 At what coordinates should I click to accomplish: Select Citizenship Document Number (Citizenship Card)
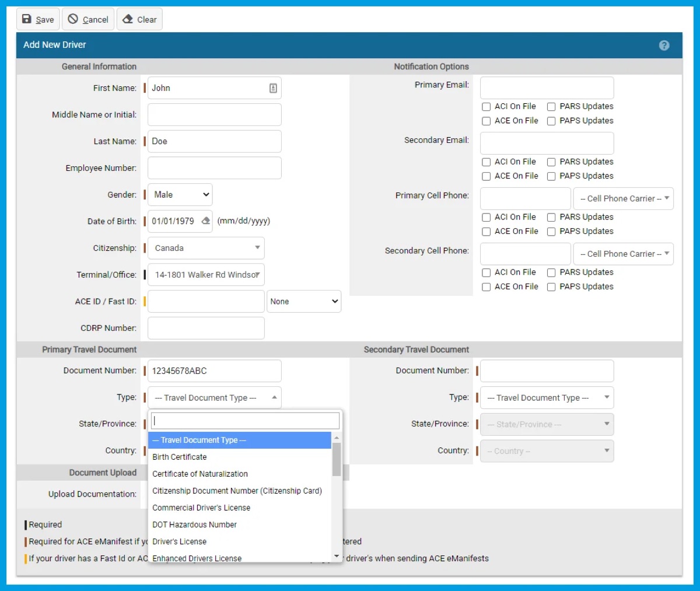(240, 491)
